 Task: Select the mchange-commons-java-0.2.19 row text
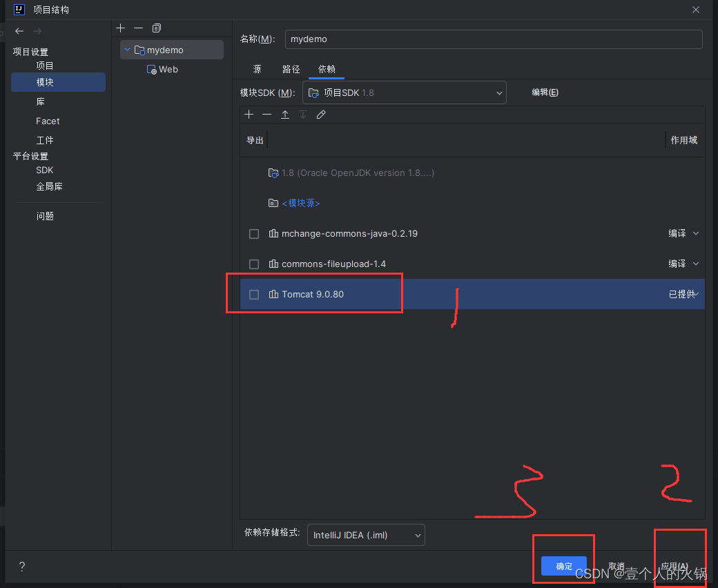[349, 234]
